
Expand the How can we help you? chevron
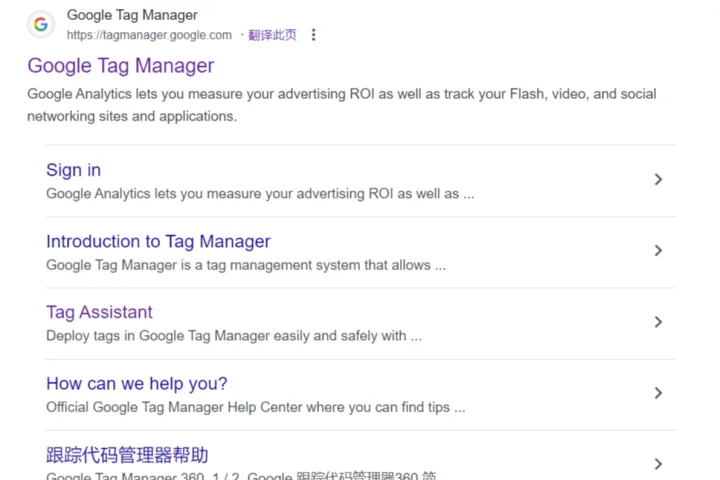[658, 393]
